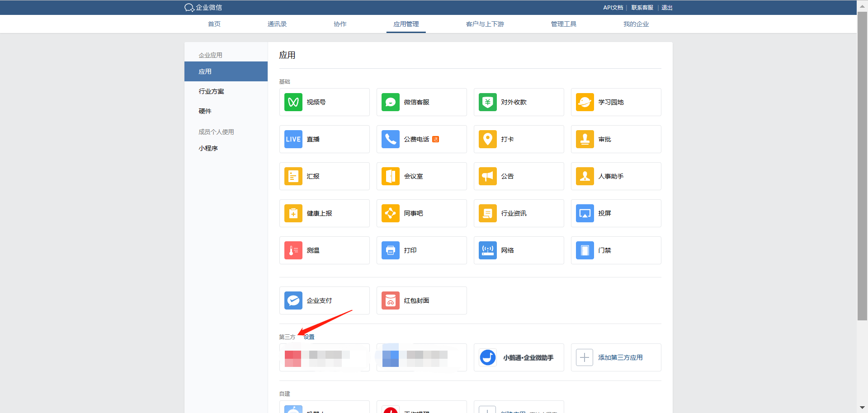Screen dimensions: 868x413
Task: Open the 客户与上下游 tab
Action: click(485, 24)
